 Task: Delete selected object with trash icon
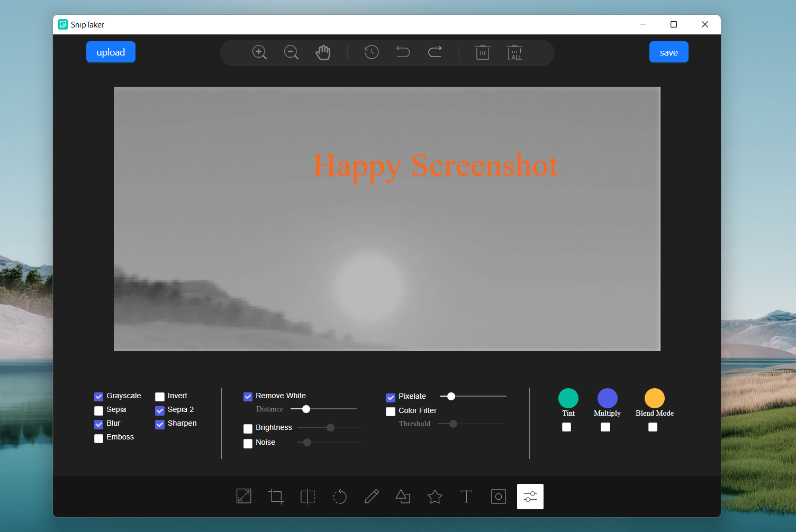pos(483,52)
